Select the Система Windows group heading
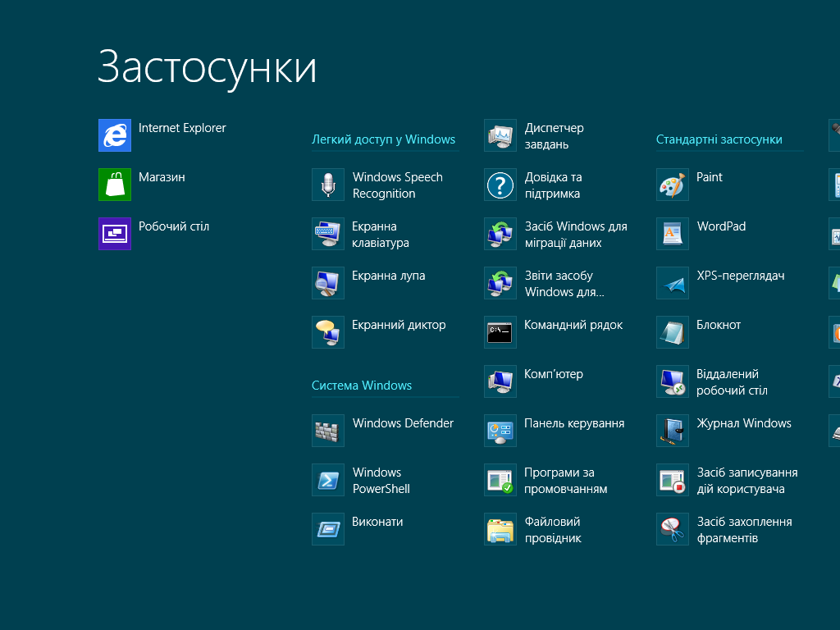This screenshot has height=630, width=840. [362, 386]
